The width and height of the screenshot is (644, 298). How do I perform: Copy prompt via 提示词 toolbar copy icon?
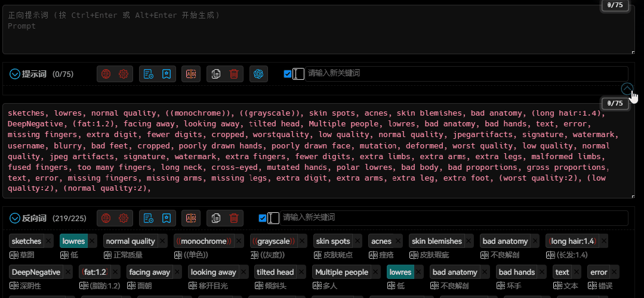pos(216,74)
